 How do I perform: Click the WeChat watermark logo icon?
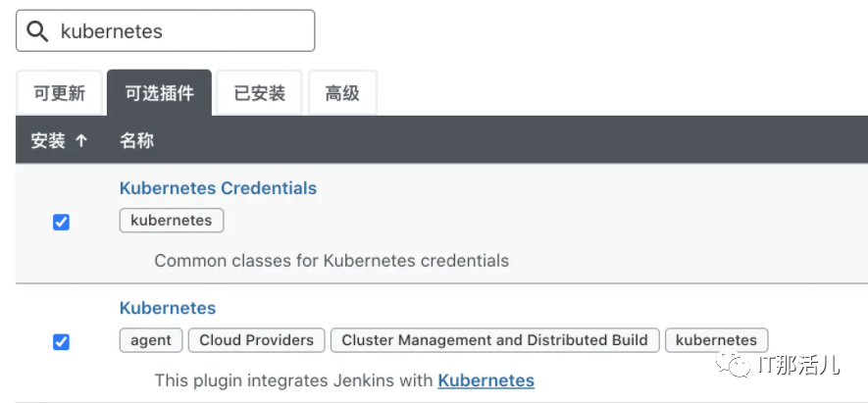point(732,364)
